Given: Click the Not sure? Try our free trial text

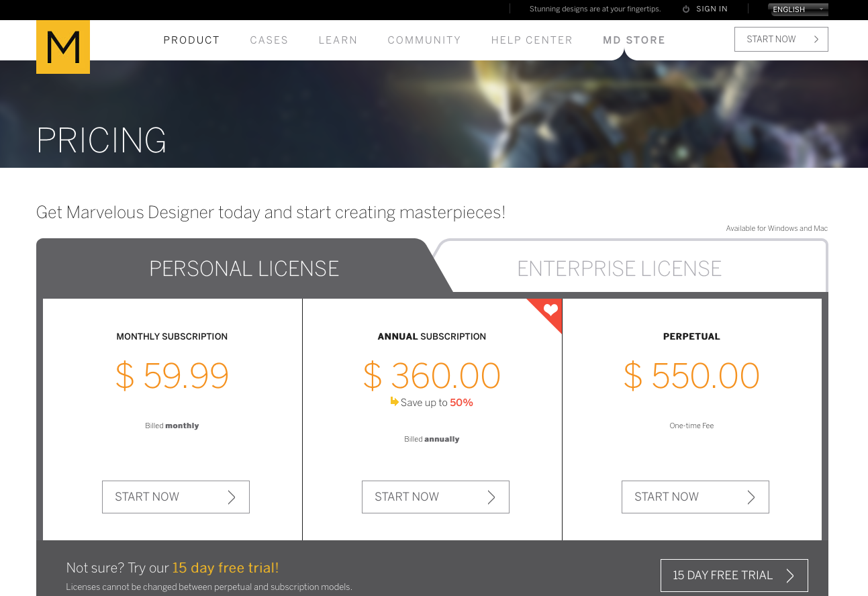Looking at the screenshot, I should point(173,568).
